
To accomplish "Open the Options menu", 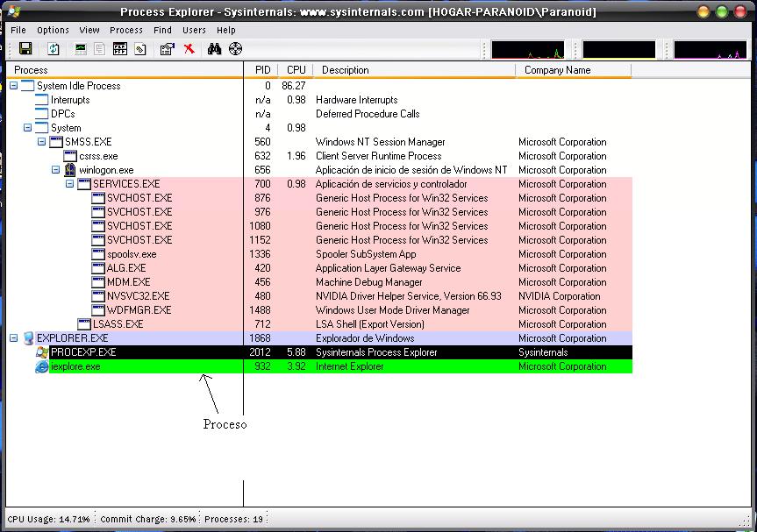I will click(53, 30).
